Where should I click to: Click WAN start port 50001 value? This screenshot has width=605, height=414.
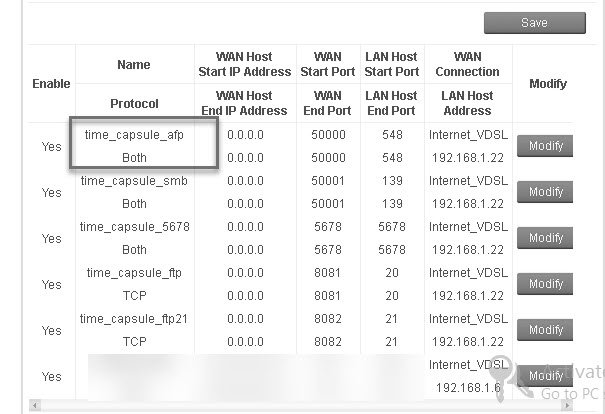328,181
